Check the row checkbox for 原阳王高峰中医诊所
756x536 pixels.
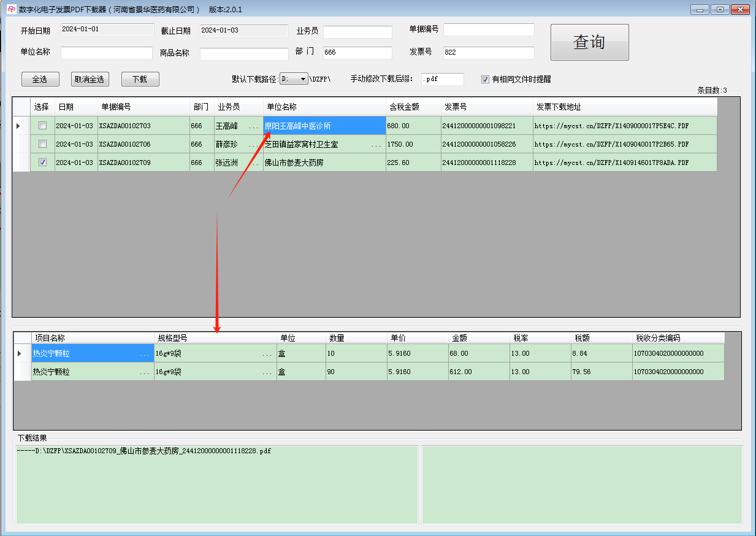tap(42, 126)
